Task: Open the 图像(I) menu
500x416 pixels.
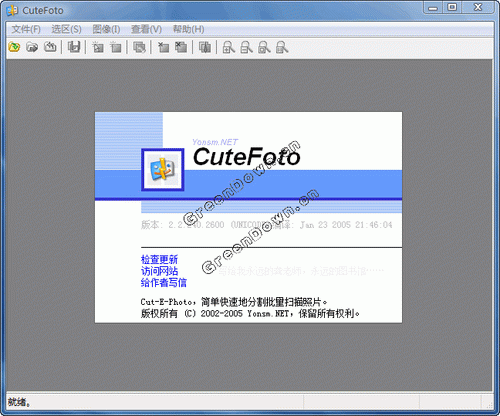Action: click(x=106, y=29)
